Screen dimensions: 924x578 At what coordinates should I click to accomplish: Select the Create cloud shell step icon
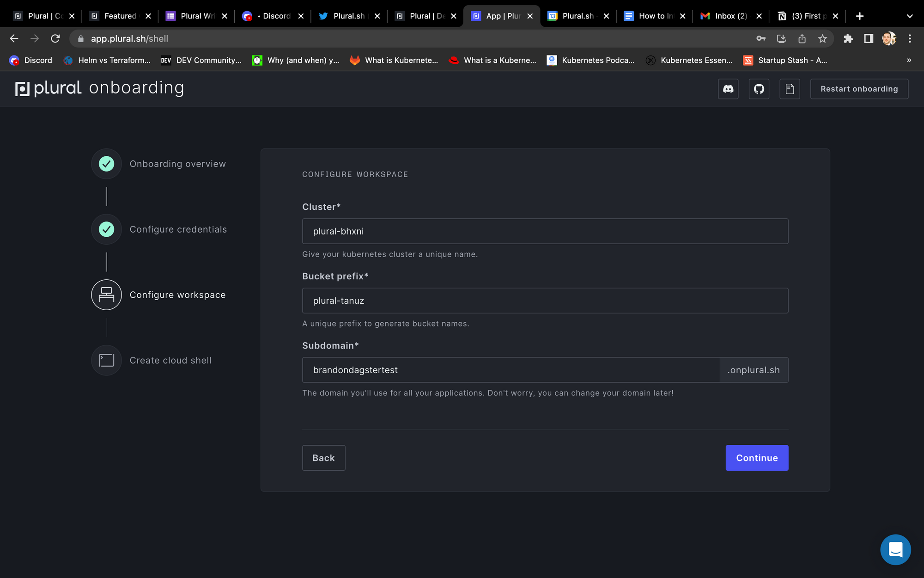[x=107, y=360]
